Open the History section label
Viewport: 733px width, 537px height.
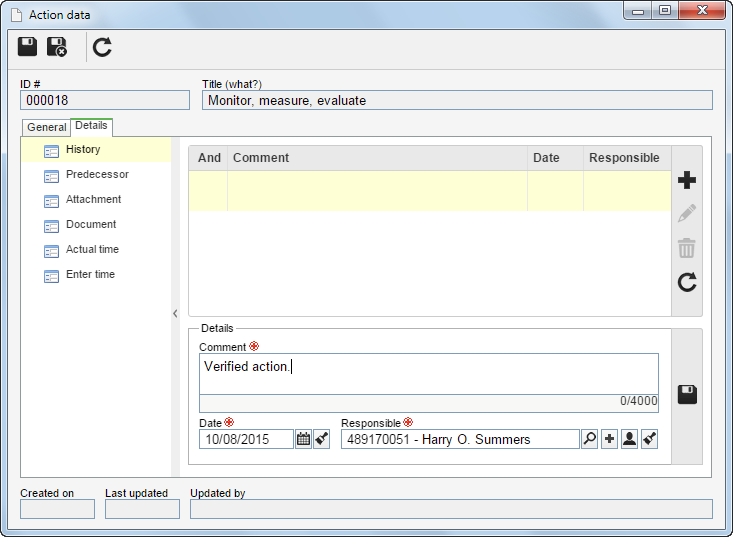coord(83,149)
